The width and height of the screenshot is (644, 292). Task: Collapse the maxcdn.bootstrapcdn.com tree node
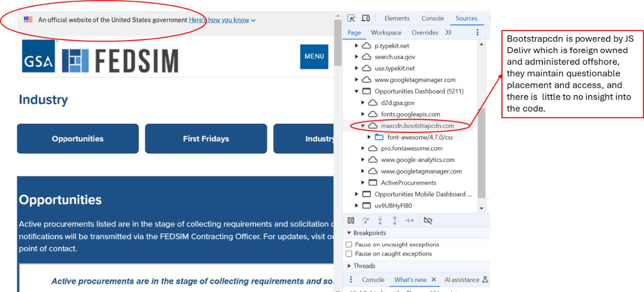point(363,126)
